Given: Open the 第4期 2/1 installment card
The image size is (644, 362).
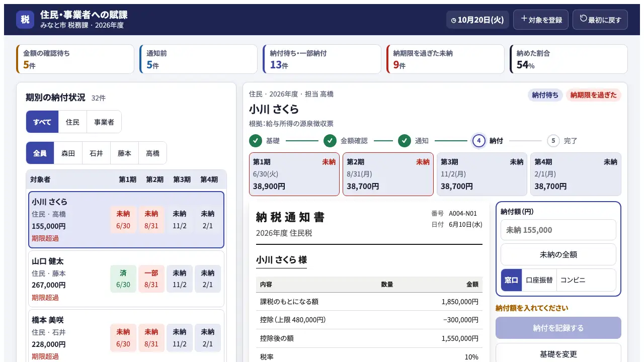Looking at the screenshot, I should 576,174.
